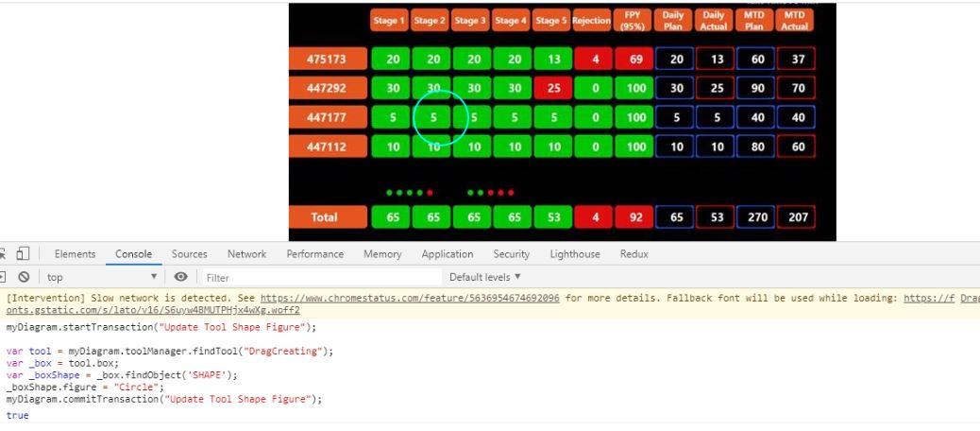Select the 447177 row label

point(329,117)
